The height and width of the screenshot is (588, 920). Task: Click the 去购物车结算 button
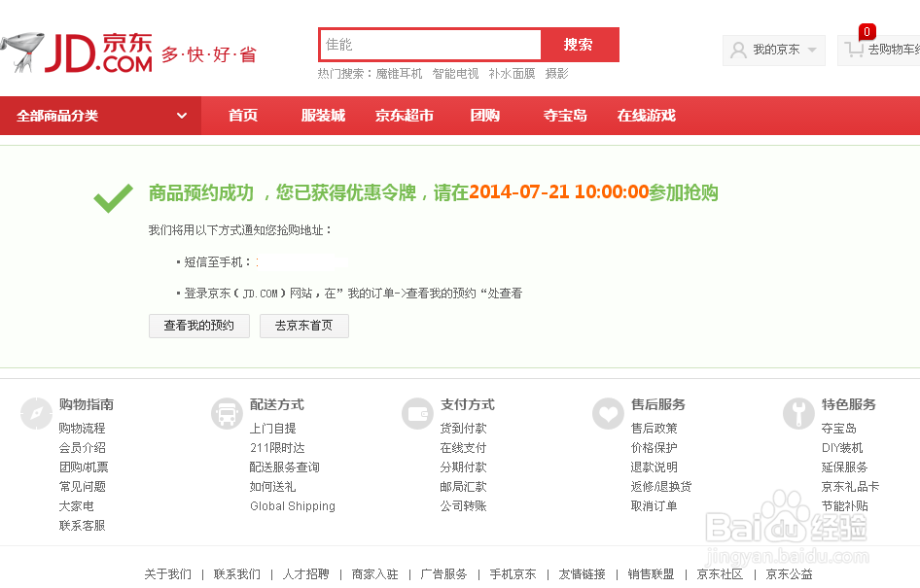(x=879, y=51)
